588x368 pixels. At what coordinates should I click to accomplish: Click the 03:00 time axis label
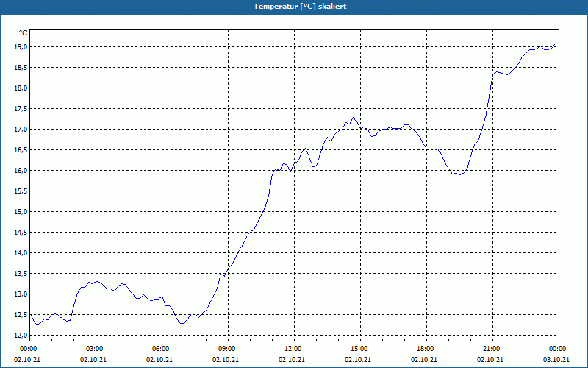96,349
